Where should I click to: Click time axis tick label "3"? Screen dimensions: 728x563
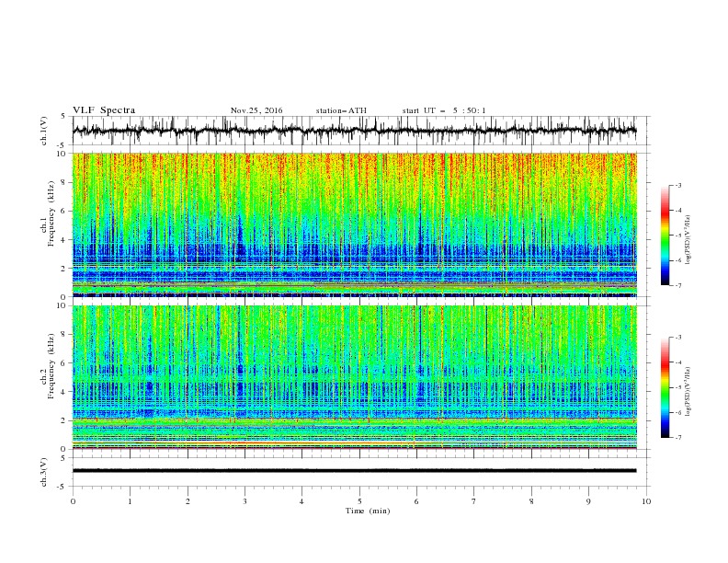(245, 501)
